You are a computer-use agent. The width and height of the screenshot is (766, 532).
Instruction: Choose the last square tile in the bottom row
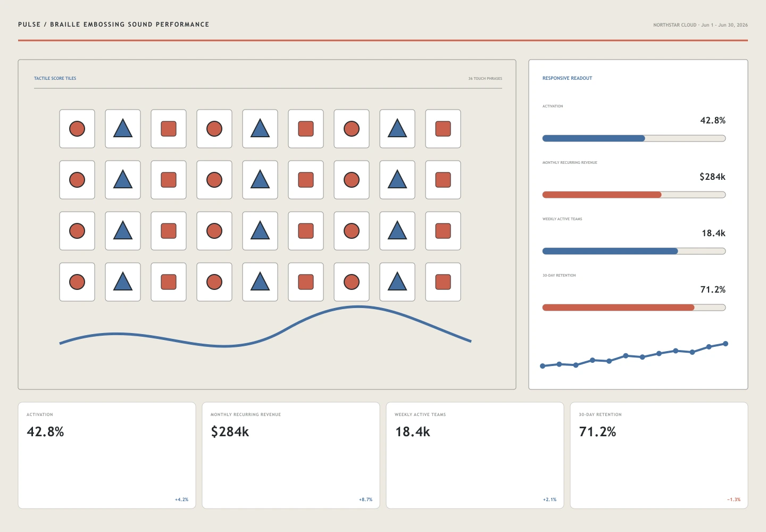click(x=443, y=282)
